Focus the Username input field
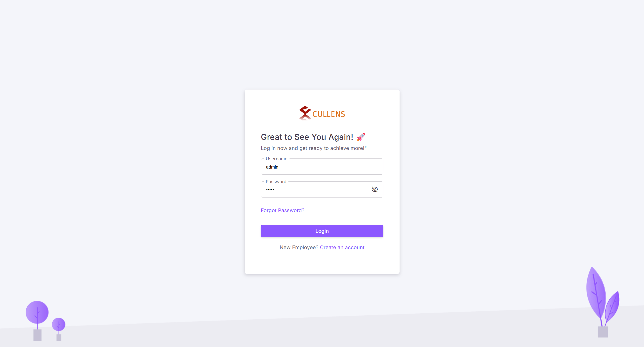This screenshot has height=347, width=644. pos(322,167)
